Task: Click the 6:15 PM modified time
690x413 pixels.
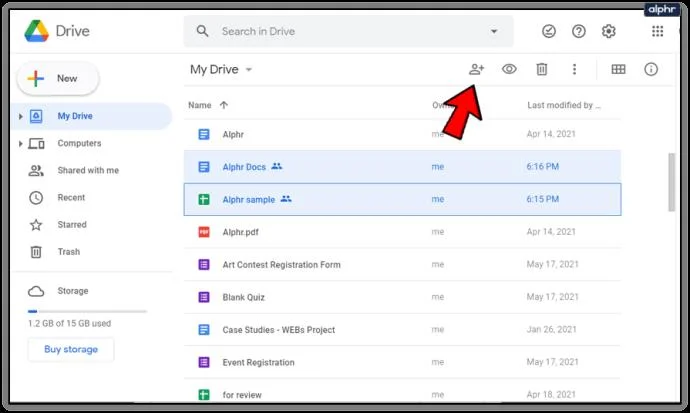Action: point(543,199)
